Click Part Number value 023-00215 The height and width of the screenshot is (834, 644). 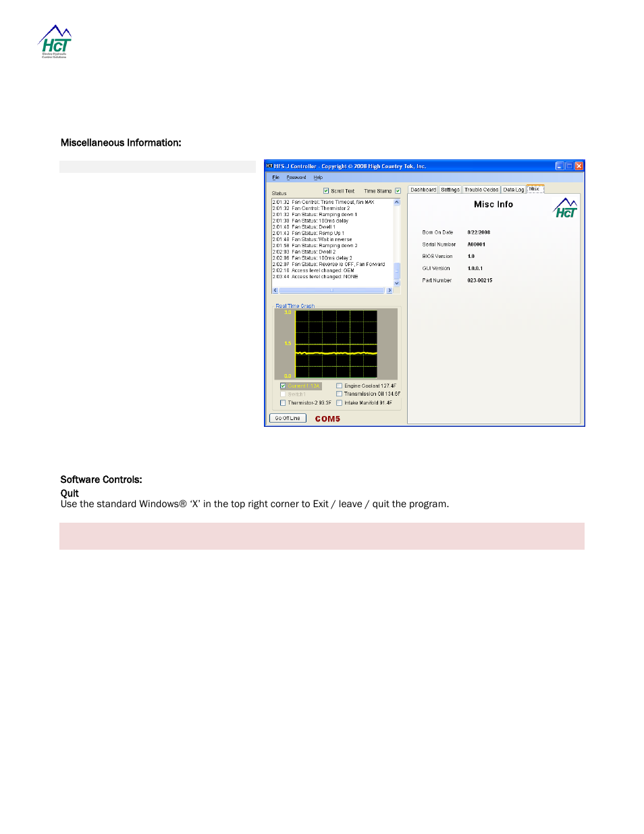(480, 280)
